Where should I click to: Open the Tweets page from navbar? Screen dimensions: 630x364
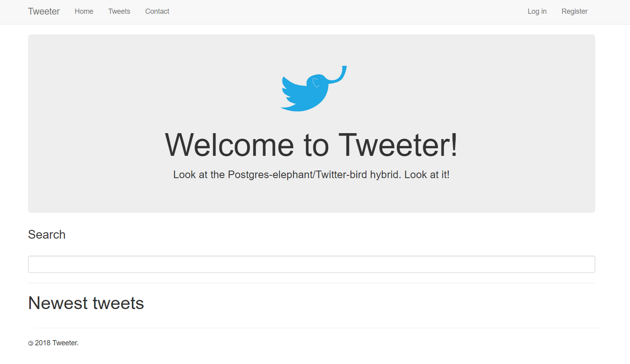pos(119,11)
